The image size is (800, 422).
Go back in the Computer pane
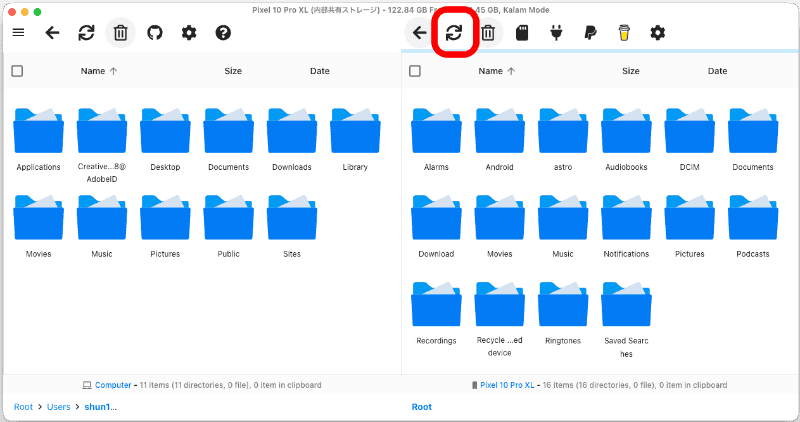[53, 33]
